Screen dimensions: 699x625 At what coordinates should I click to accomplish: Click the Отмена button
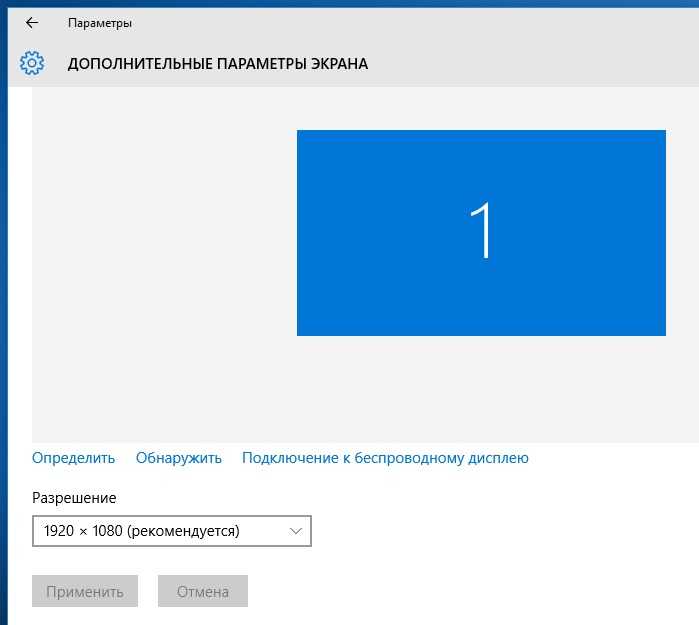pos(203,591)
